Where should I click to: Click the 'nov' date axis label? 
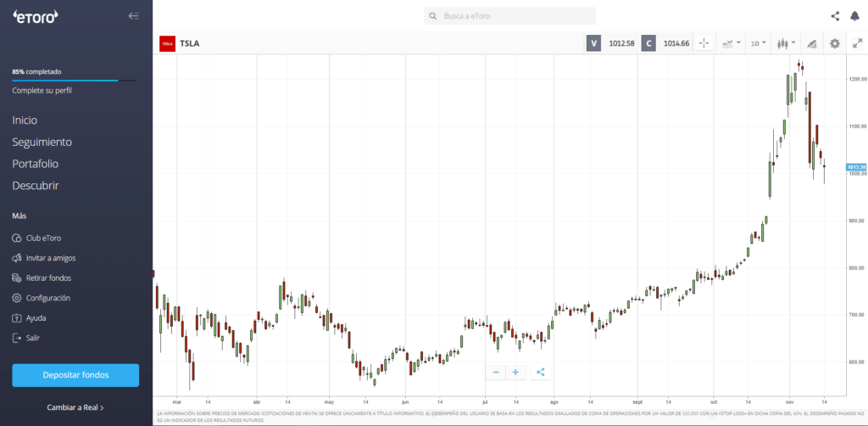point(790,401)
